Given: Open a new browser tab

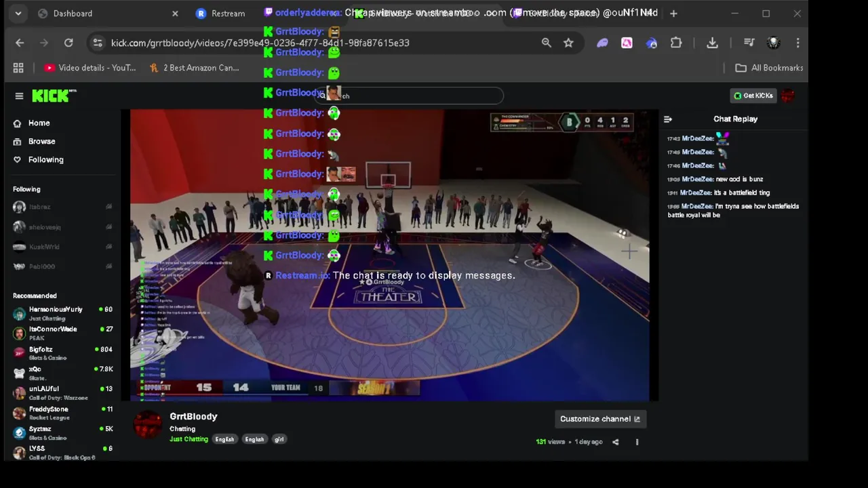Looking at the screenshot, I should tap(673, 13).
